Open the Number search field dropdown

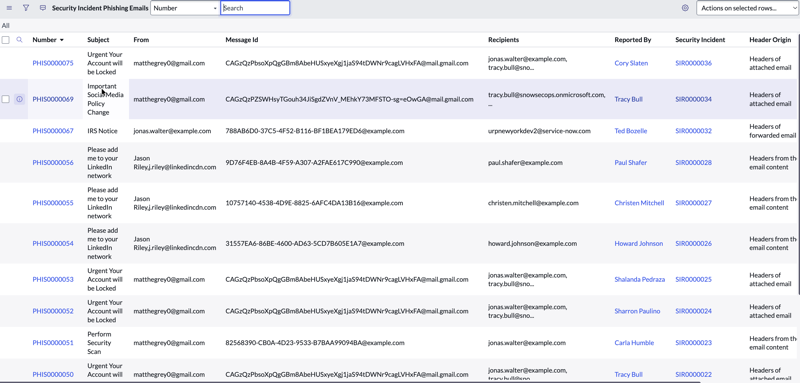(x=185, y=8)
